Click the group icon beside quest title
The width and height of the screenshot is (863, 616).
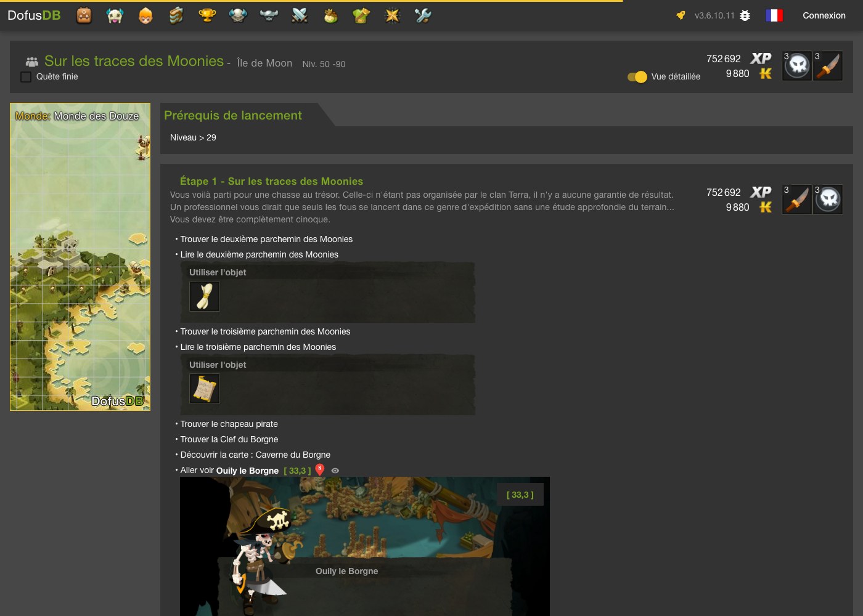[x=32, y=62]
